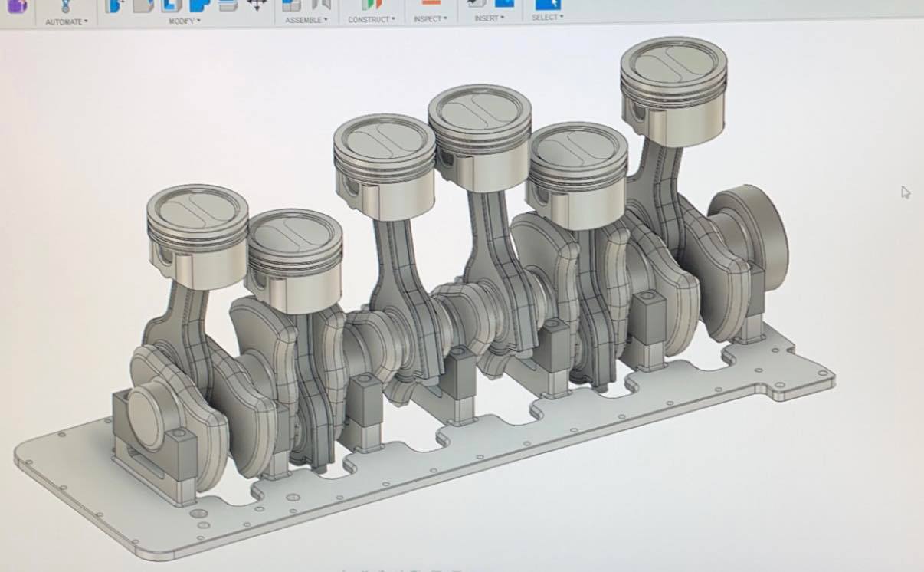Select the Fillet tool in Modify
The width and height of the screenshot is (924, 572).
[x=143, y=5]
